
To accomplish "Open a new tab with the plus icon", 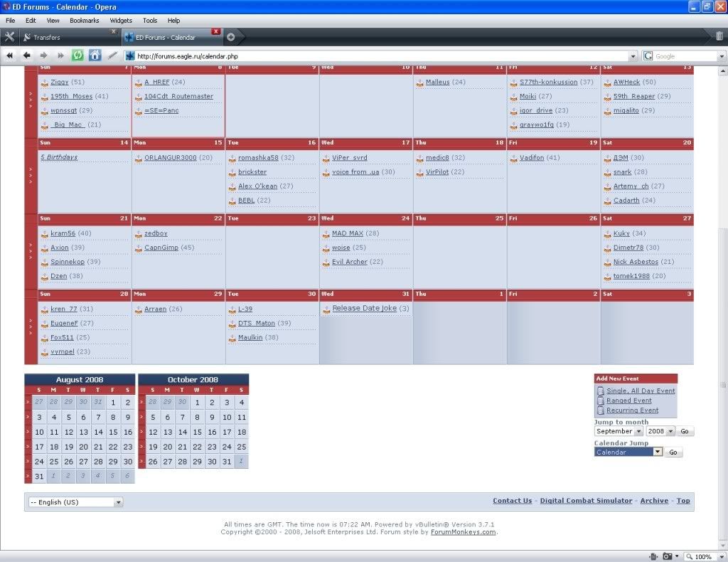I will [230, 37].
